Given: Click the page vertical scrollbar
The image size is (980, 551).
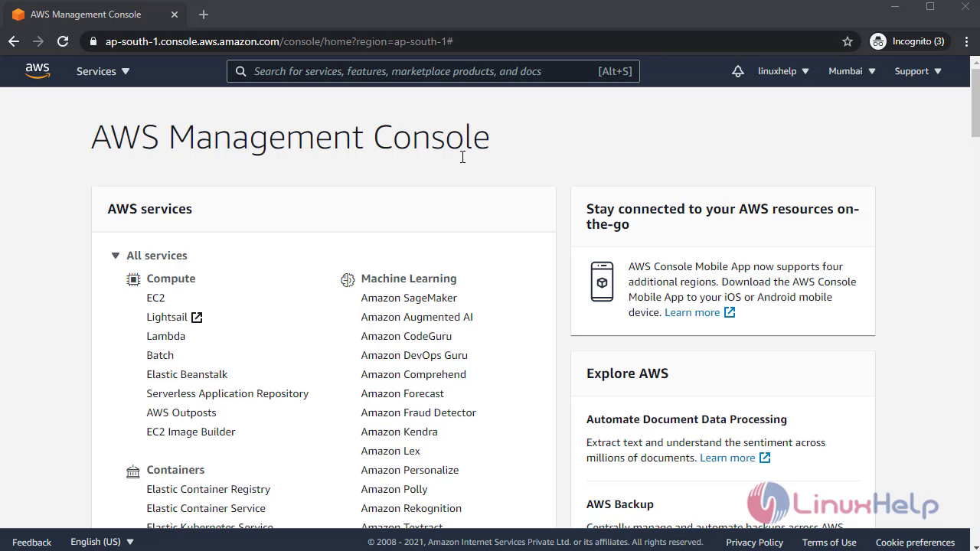Looking at the screenshot, I should [975, 102].
